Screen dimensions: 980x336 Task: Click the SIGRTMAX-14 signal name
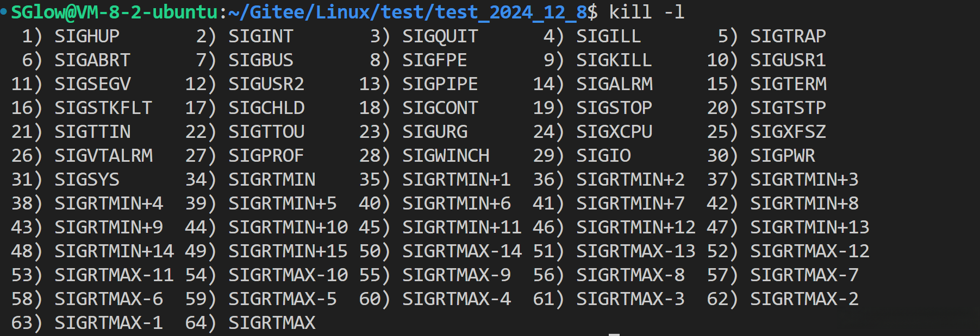pyautogui.click(x=462, y=251)
